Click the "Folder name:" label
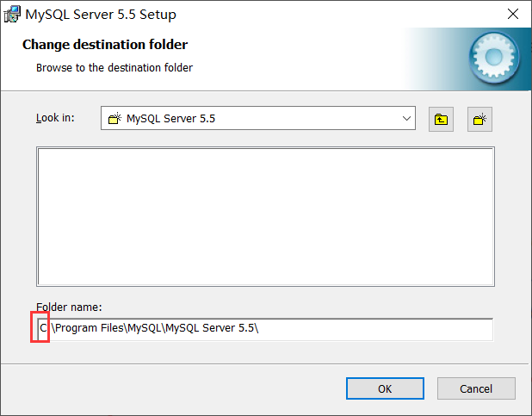The height and width of the screenshot is (416, 532). click(x=69, y=307)
